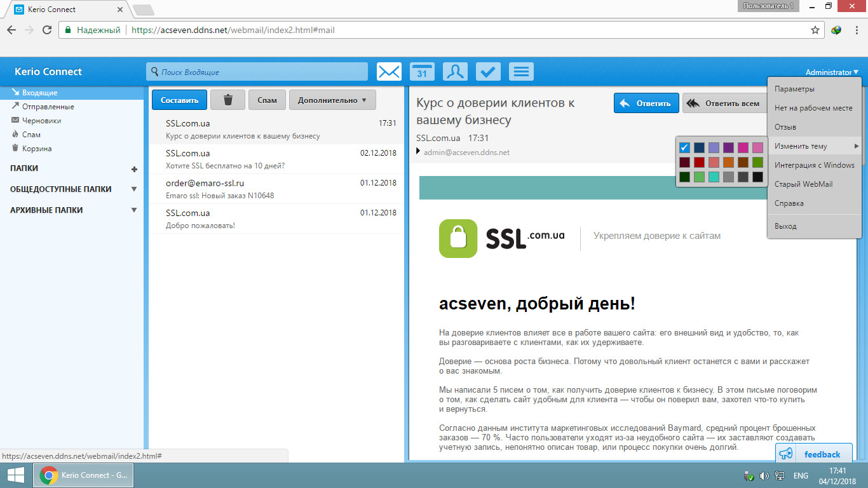Image resolution: width=868 pixels, height=488 pixels.
Task: Select Нет на рабочем месте menu item
Action: (x=815, y=108)
